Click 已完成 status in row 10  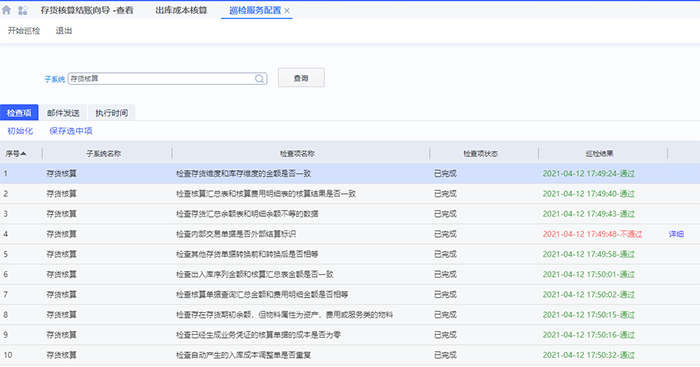(x=445, y=355)
